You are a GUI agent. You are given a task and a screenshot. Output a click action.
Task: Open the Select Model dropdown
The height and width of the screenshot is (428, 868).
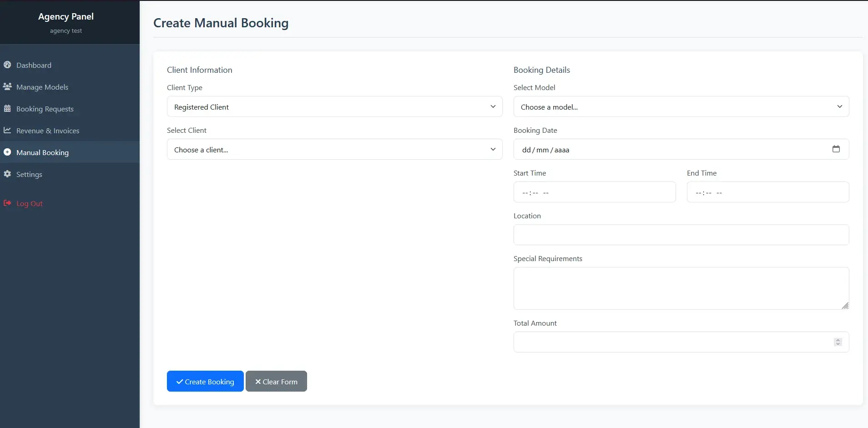tap(681, 107)
